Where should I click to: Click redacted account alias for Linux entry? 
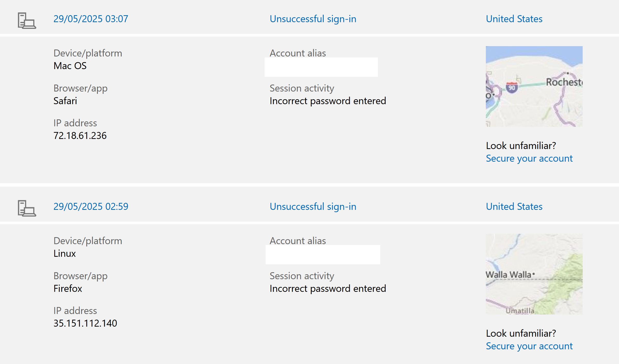[323, 254]
